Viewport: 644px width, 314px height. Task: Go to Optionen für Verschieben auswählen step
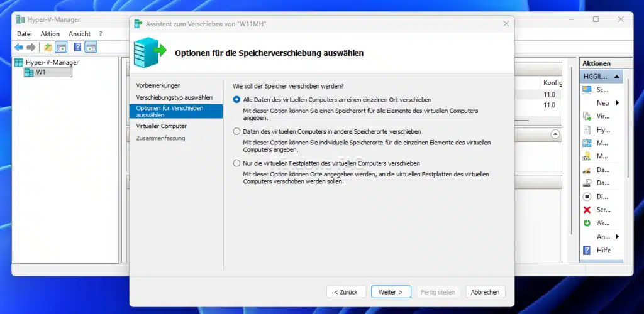[176, 112]
